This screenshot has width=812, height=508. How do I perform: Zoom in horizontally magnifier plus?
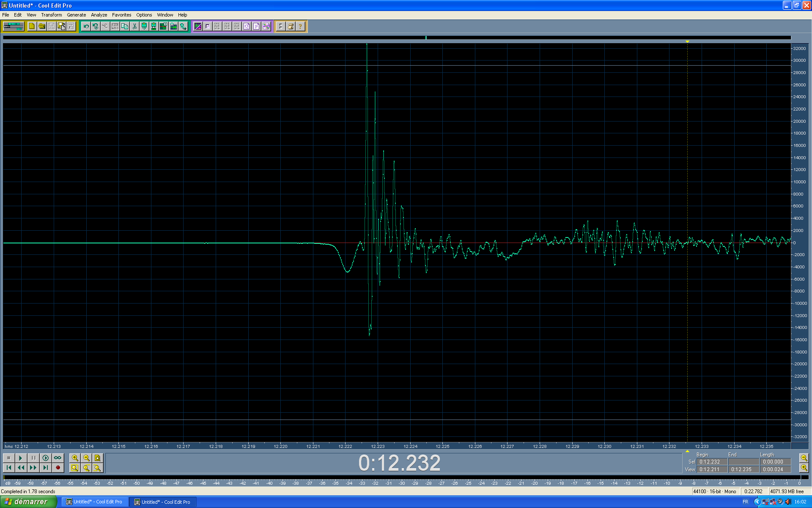click(75, 458)
